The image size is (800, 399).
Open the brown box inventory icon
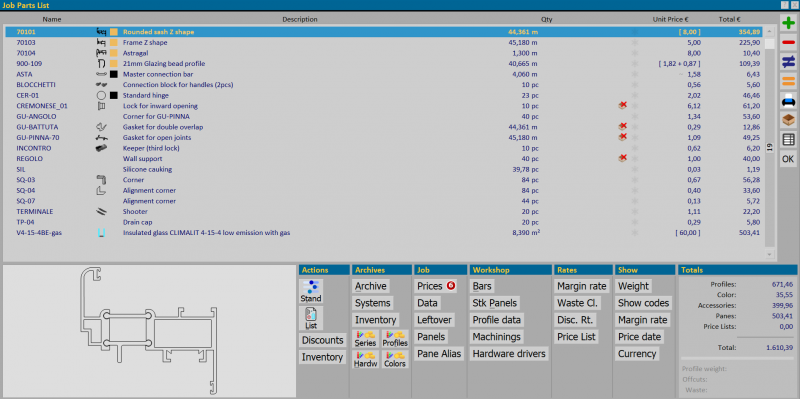[x=788, y=120]
